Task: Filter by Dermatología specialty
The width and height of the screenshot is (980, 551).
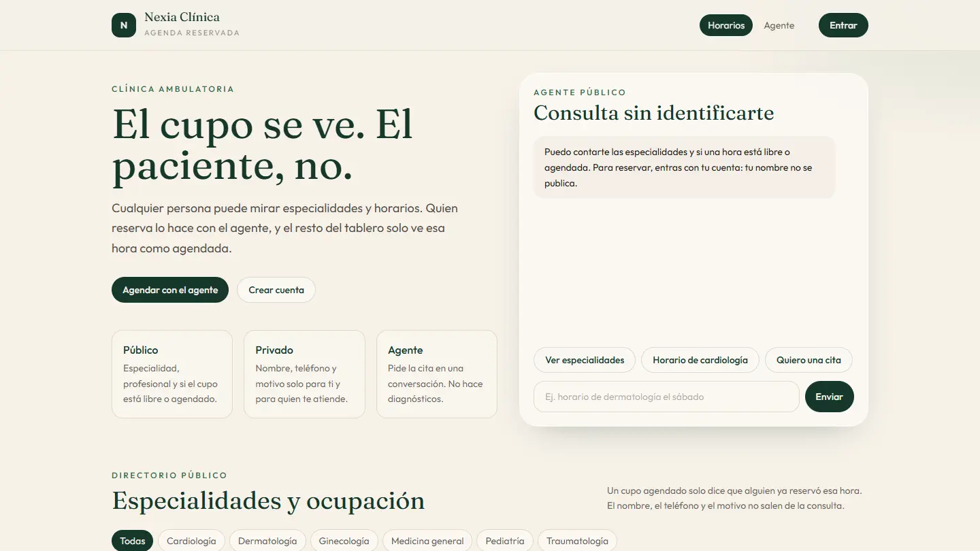Action: tap(267, 541)
